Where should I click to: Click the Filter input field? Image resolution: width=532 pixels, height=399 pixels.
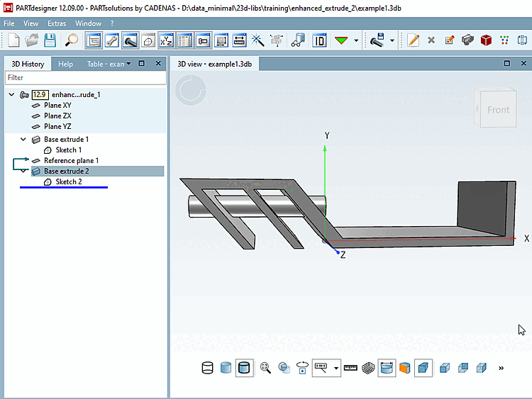(85, 77)
